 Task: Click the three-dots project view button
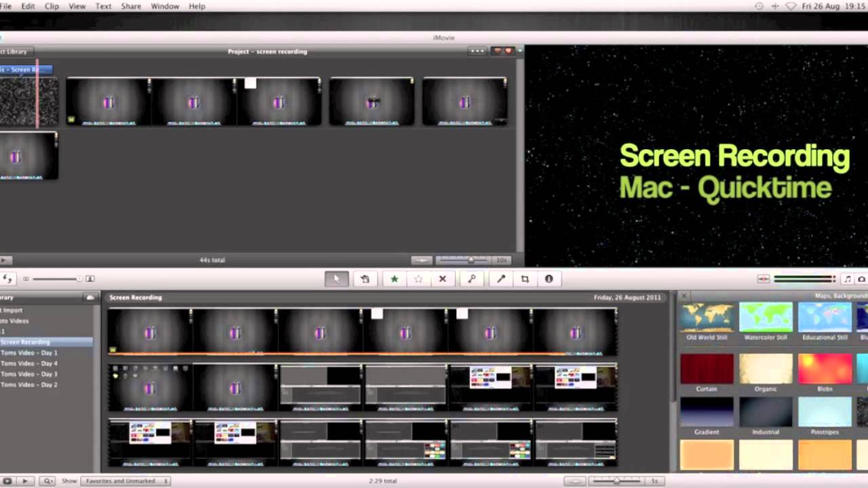(477, 51)
